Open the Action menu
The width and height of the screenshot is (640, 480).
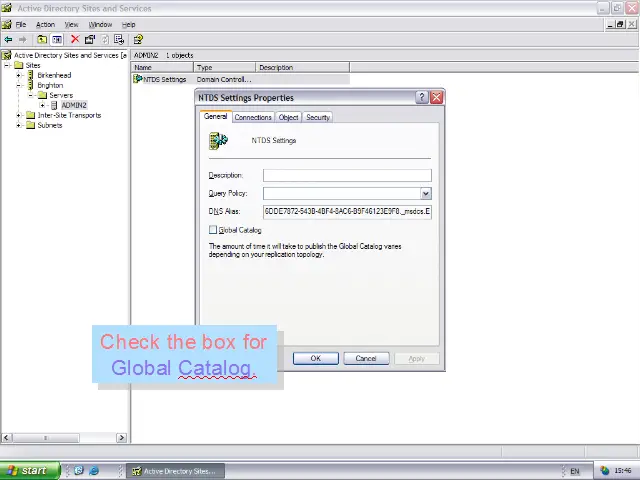45,24
